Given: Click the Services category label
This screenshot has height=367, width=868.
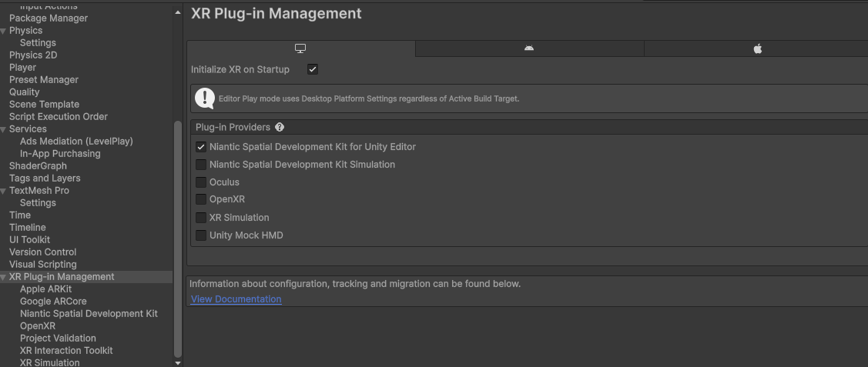Looking at the screenshot, I should point(28,128).
